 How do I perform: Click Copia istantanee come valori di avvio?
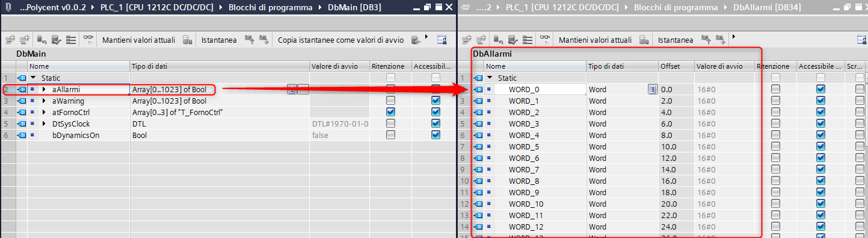pyautogui.click(x=340, y=40)
